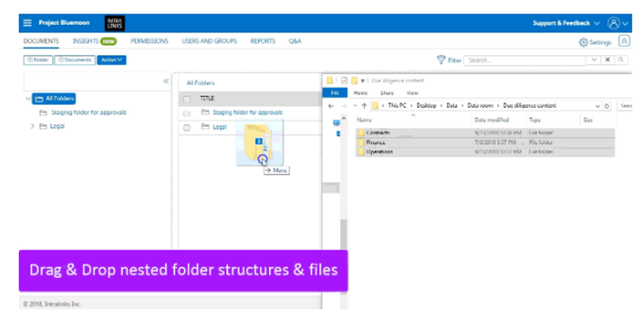This screenshot has width=644, height=332.
Task: Select Staging folder for approvals in tree
Action: tap(89, 113)
